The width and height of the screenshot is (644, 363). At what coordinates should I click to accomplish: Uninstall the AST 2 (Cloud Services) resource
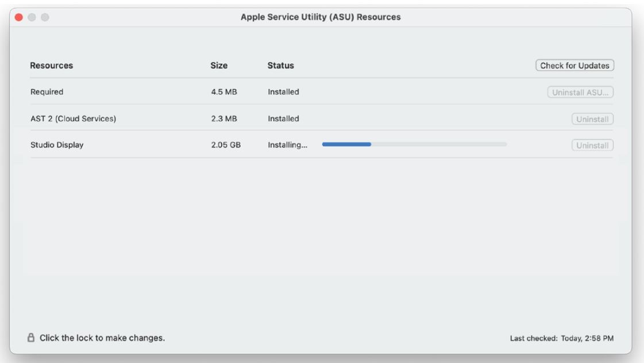point(592,119)
